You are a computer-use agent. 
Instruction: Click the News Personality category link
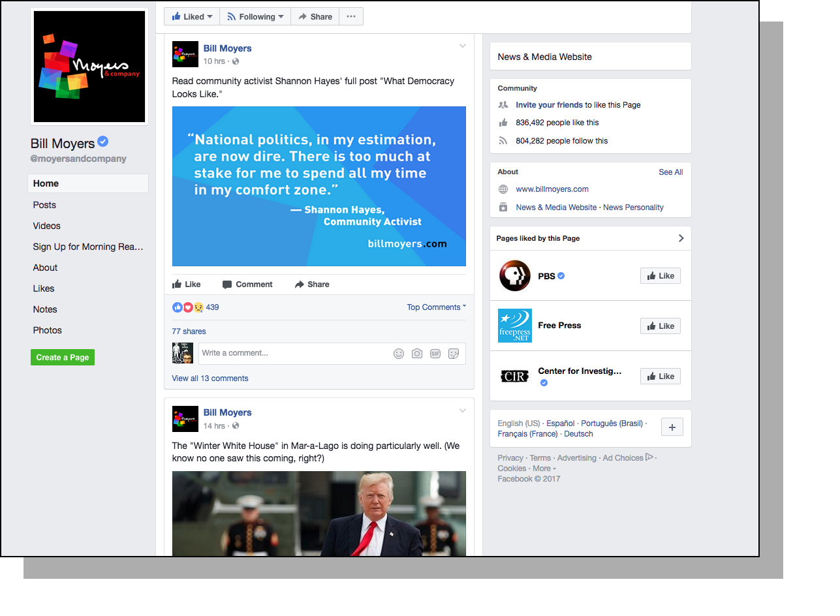633,208
